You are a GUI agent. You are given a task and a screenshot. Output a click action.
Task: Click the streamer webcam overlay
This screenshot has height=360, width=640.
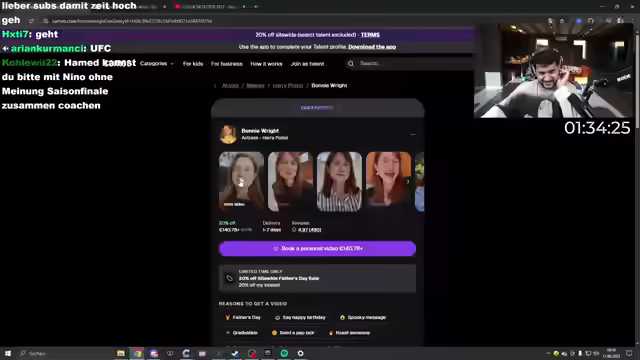tap(554, 71)
